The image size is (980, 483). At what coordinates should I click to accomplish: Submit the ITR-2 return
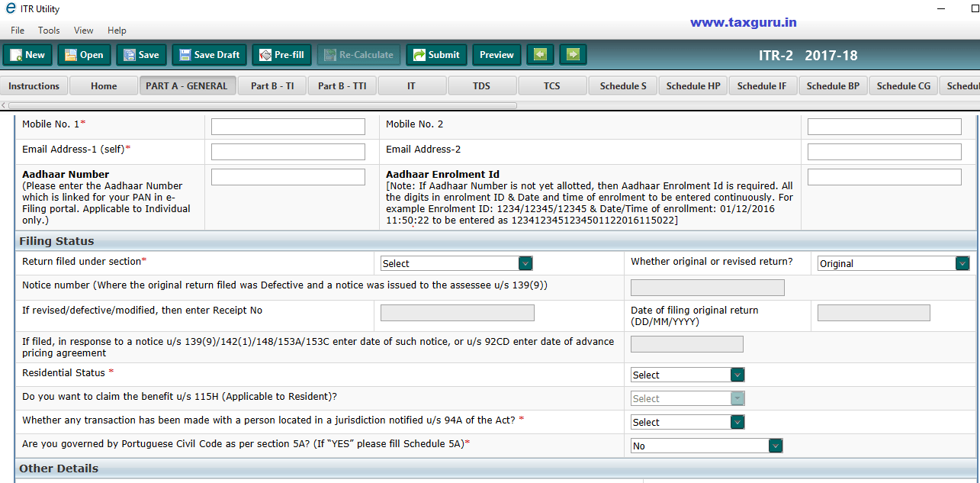click(436, 54)
